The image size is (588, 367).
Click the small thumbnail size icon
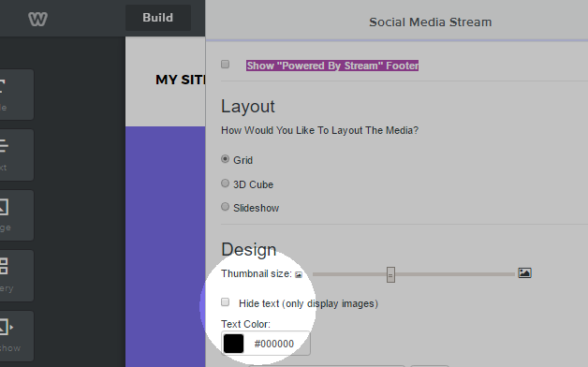(x=299, y=274)
